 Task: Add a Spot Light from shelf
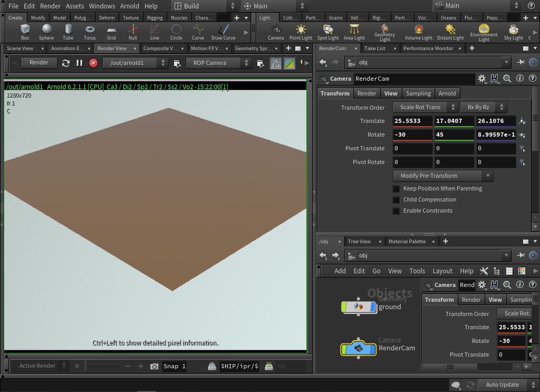pos(328,31)
